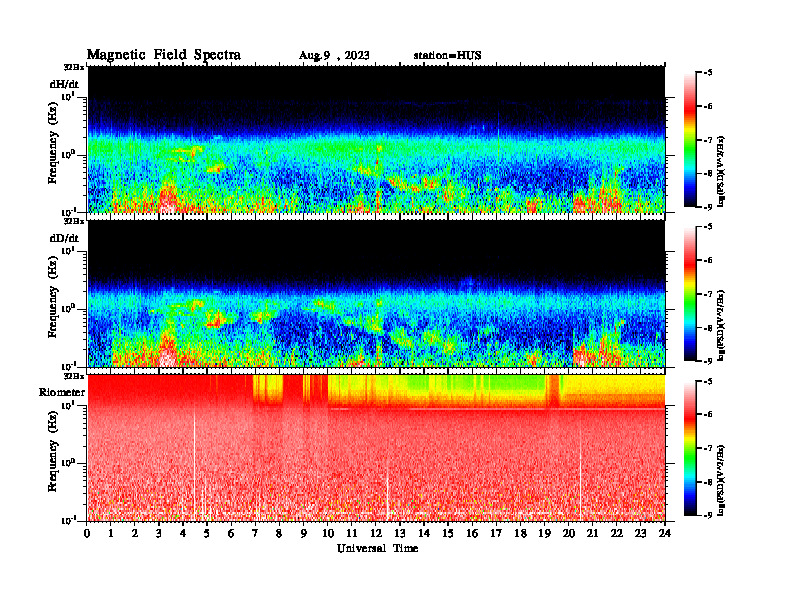Click the "17" hour tick label
This screenshot has width=792, height=612.
497,533
